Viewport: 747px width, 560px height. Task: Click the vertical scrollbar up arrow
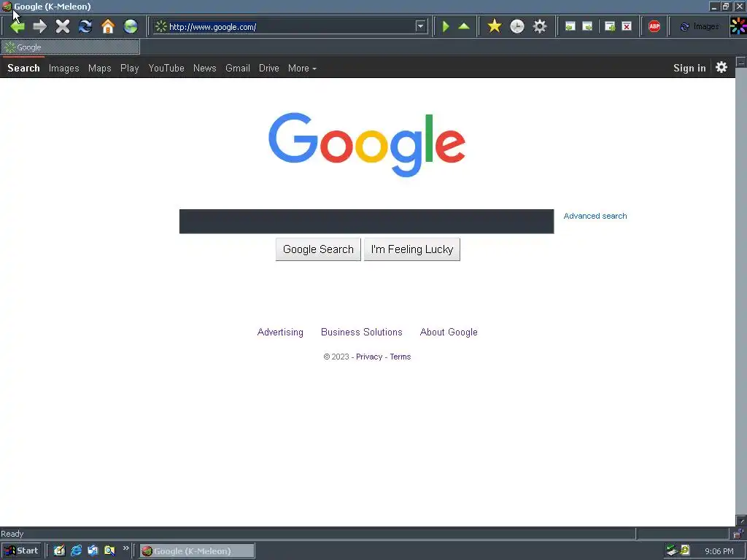click(741, 62)
